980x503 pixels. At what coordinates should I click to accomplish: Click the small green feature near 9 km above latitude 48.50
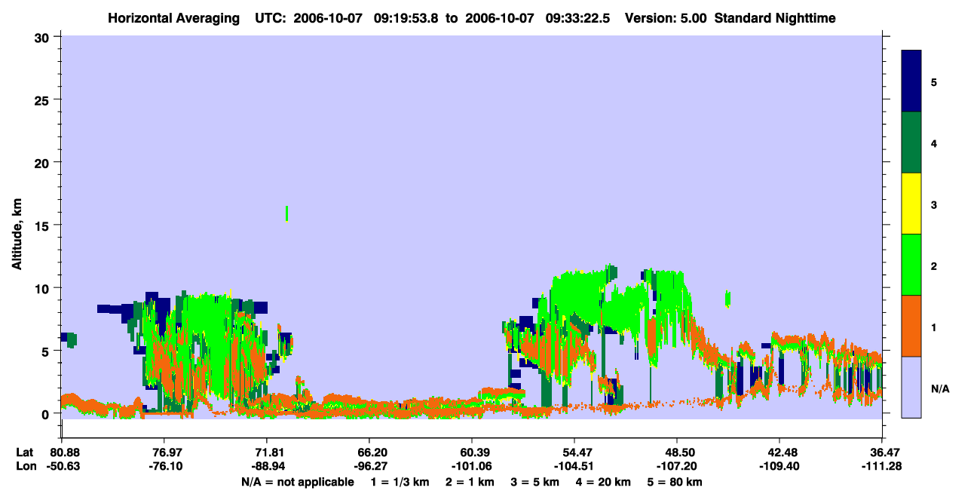pyautogui.click(x=727, y=299)
